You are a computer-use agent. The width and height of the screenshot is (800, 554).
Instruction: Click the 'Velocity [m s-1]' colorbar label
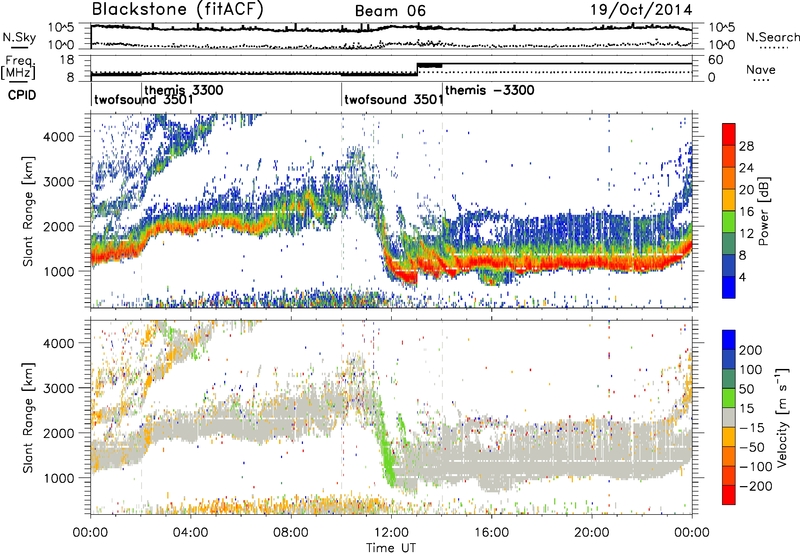tap(781, 418)
